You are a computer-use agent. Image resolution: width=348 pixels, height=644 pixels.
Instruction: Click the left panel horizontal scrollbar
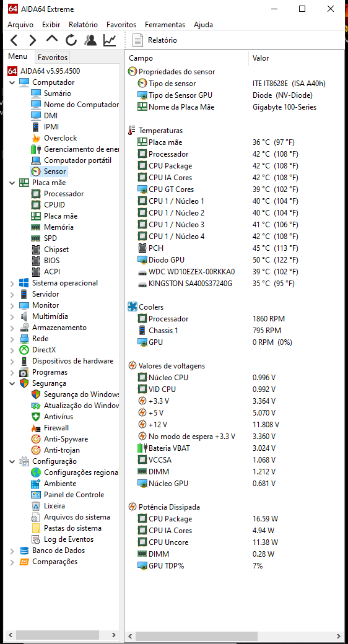[64, 635]
